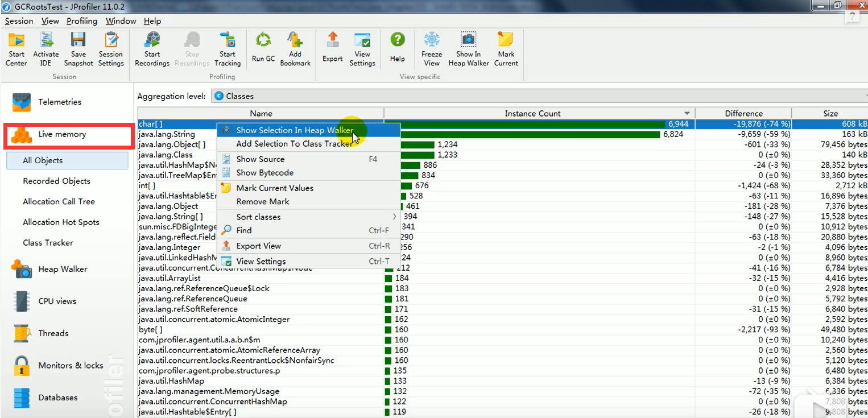
Task: Click the Activate IDE toolbar icon
Action: (x=46, y=49)
